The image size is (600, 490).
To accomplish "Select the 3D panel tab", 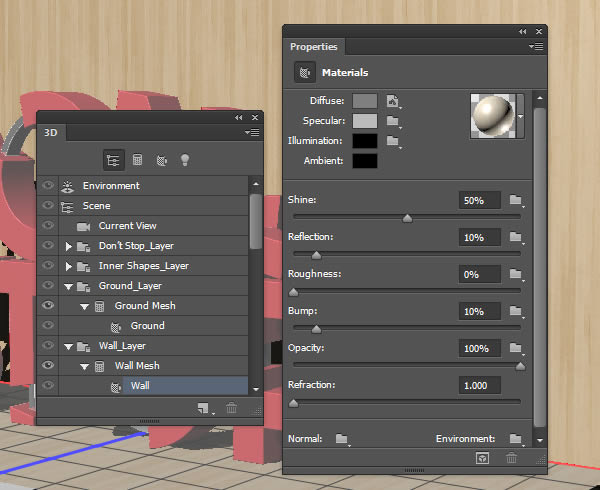I will [x=51, y=133].
